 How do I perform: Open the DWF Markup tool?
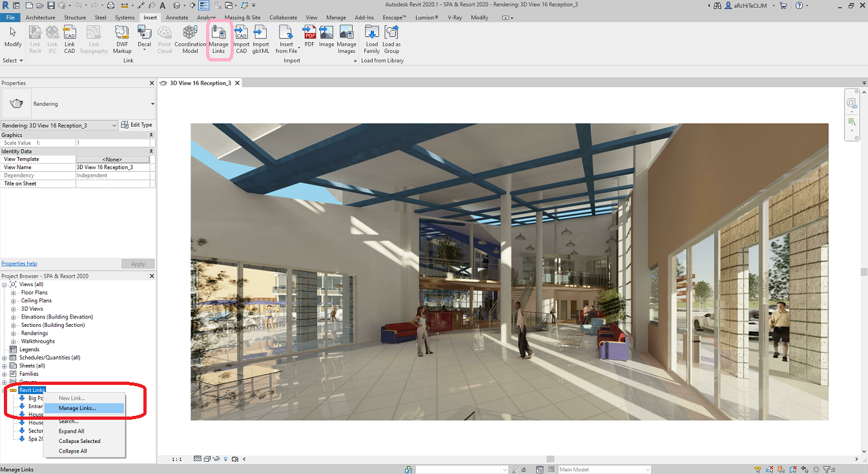point(122,40)
